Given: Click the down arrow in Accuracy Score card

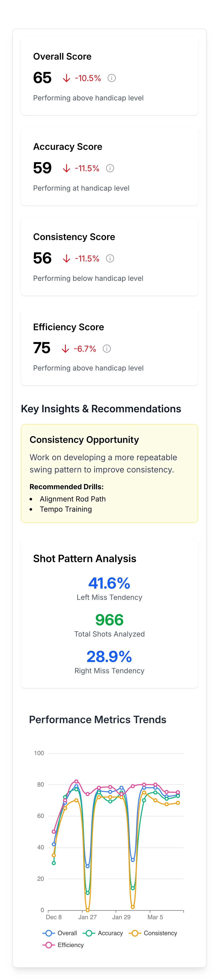Looking at the screenshot, I should click(x=67, y=169).
